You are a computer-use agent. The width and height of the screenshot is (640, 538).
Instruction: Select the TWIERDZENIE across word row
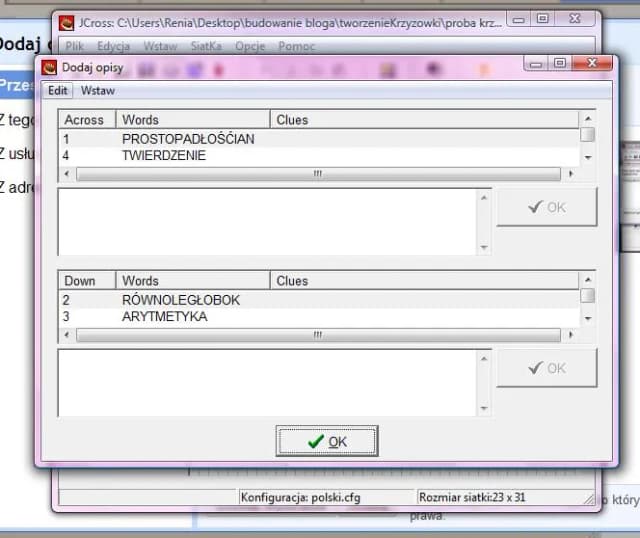[x=164, y=156]
